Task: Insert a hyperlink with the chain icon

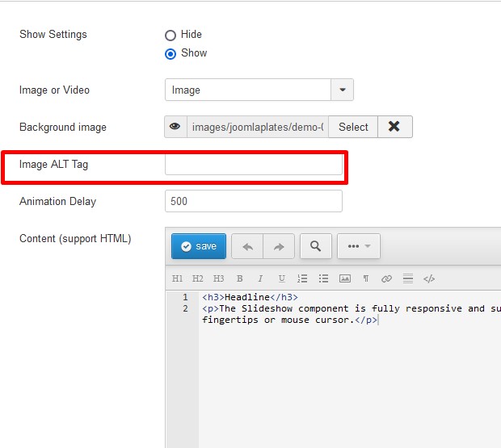Action: coord(386,278)
